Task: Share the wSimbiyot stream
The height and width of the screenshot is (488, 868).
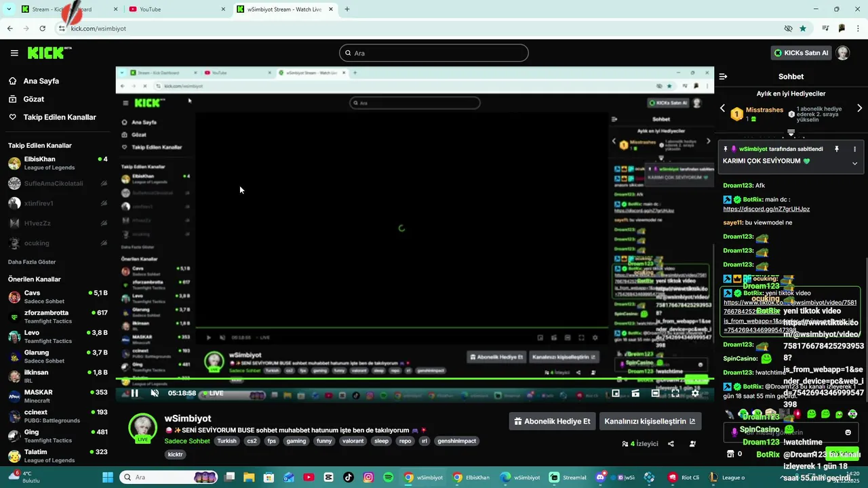Action: click(x=671, y=444)
